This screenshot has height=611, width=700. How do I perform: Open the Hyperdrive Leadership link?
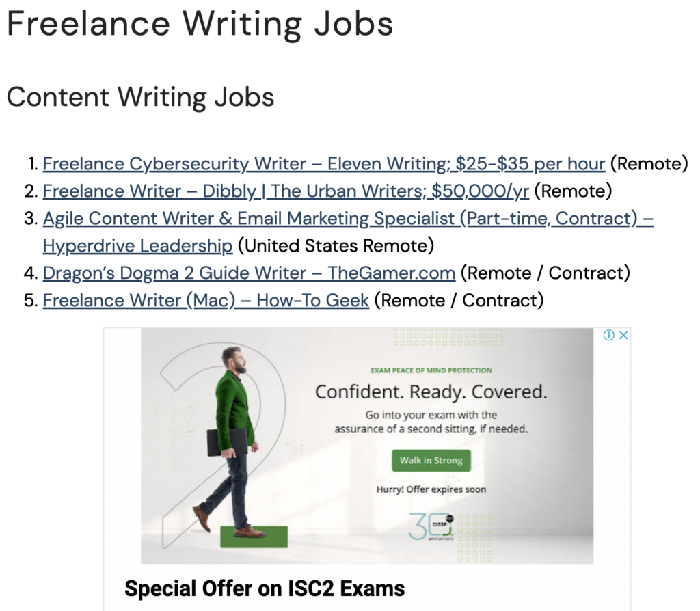tap(137, 245)
